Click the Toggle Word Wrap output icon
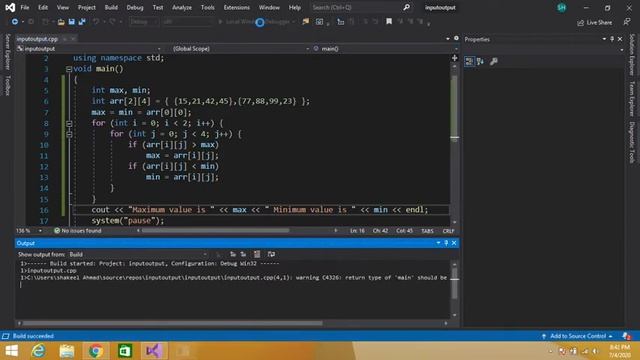 [271, 254]
